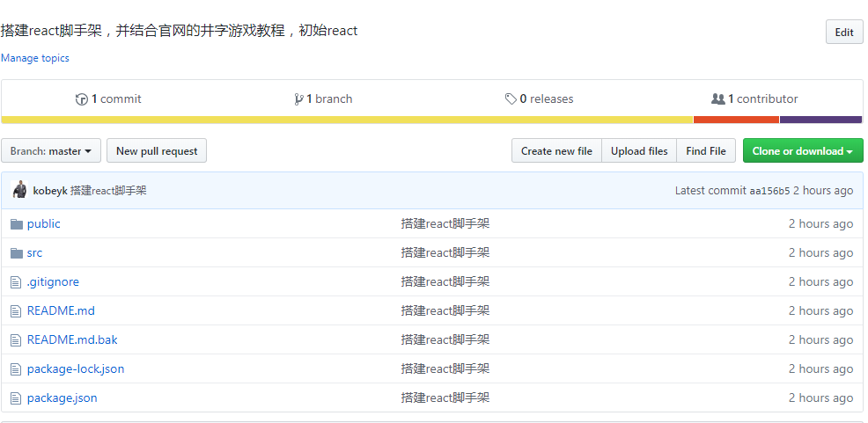Click the commit message in the .gitignore row
The height and width of the screenshot is (423, 868).
coord(445,281)
